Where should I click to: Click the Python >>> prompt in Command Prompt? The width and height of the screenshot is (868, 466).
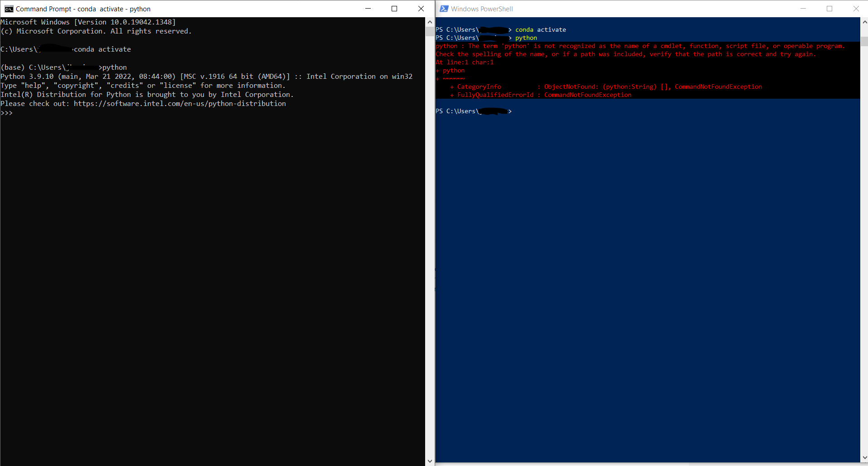click(x=7, y=113)
